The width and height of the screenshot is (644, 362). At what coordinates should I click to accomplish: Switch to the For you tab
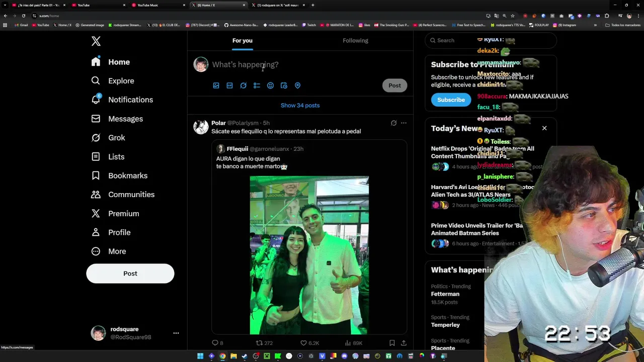[x=243, y=40]
